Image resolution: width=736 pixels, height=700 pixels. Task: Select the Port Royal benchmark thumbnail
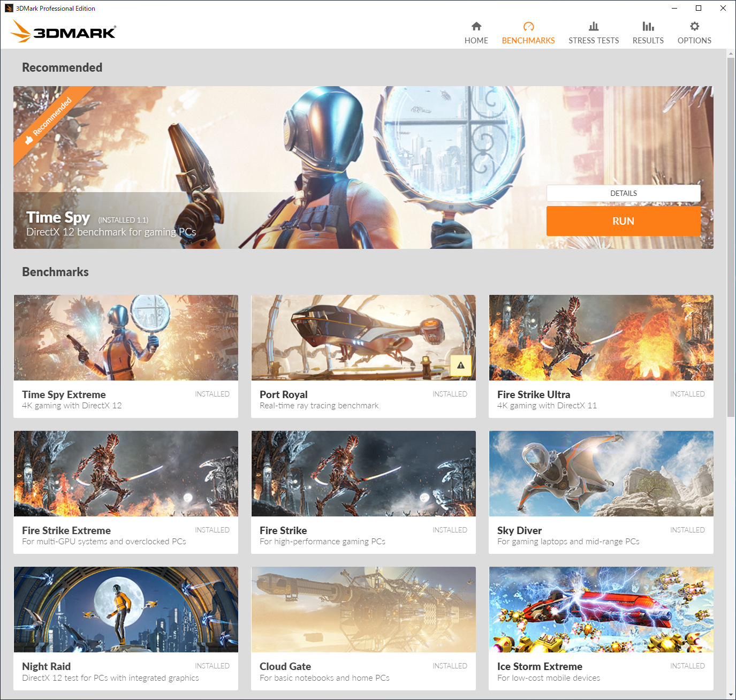click(x=363, y=338)
